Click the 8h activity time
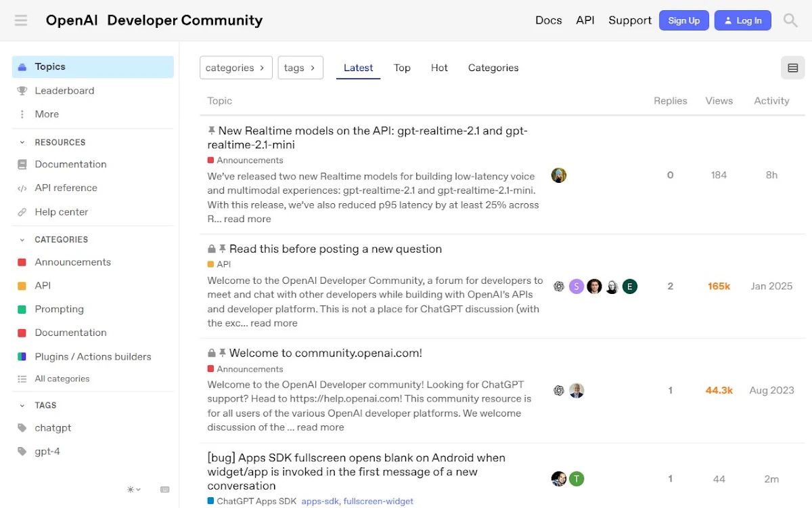812x508 pixels. 771,175
